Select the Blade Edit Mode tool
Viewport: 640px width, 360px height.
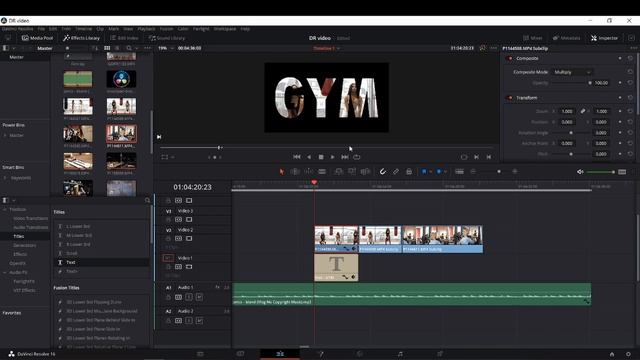click(x=322, y=172)
